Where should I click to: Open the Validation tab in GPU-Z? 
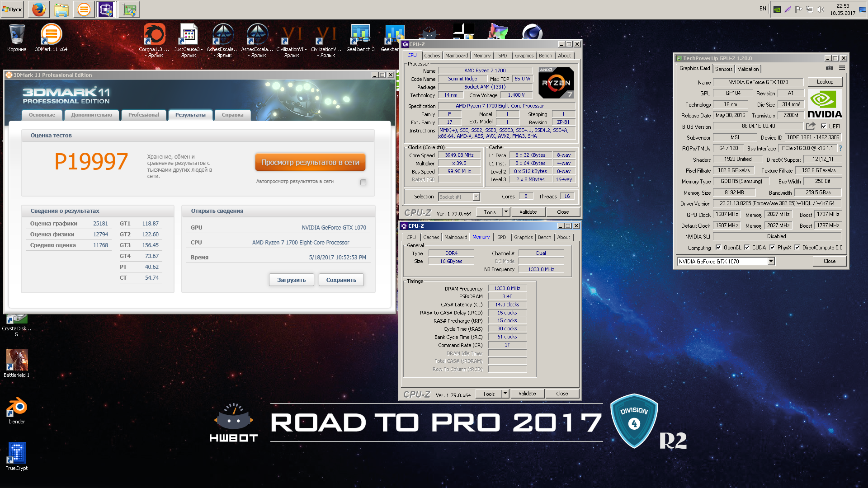pyautogui.click(x=748, y=69)
